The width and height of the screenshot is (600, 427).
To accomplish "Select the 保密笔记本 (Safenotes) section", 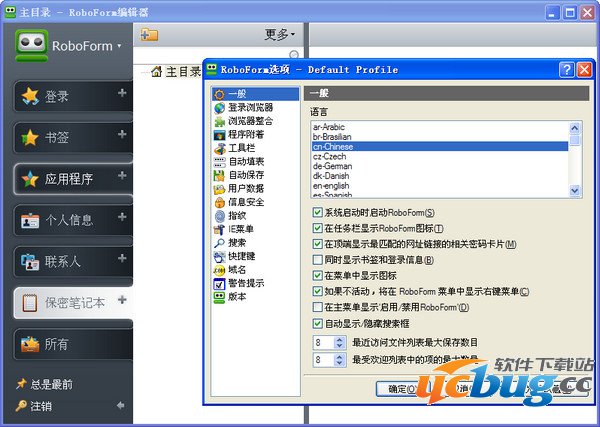I will point(70,301).
